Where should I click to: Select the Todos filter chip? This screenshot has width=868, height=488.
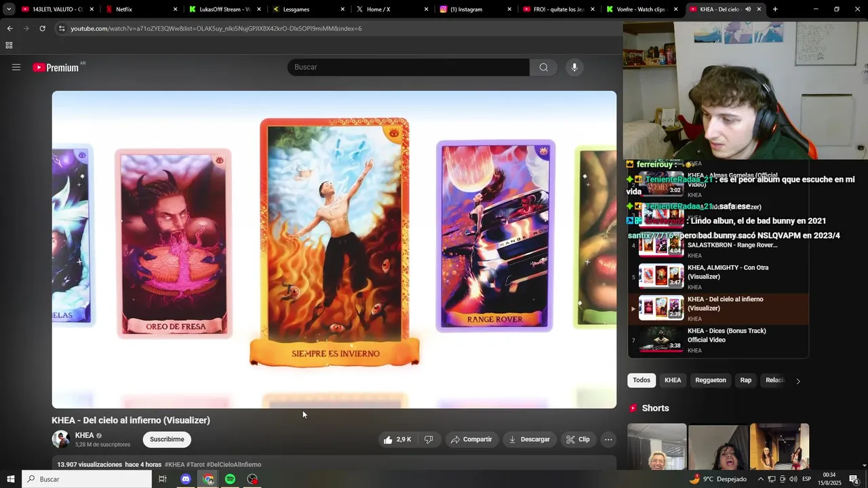pyautogui.click(x=642, y=380)
